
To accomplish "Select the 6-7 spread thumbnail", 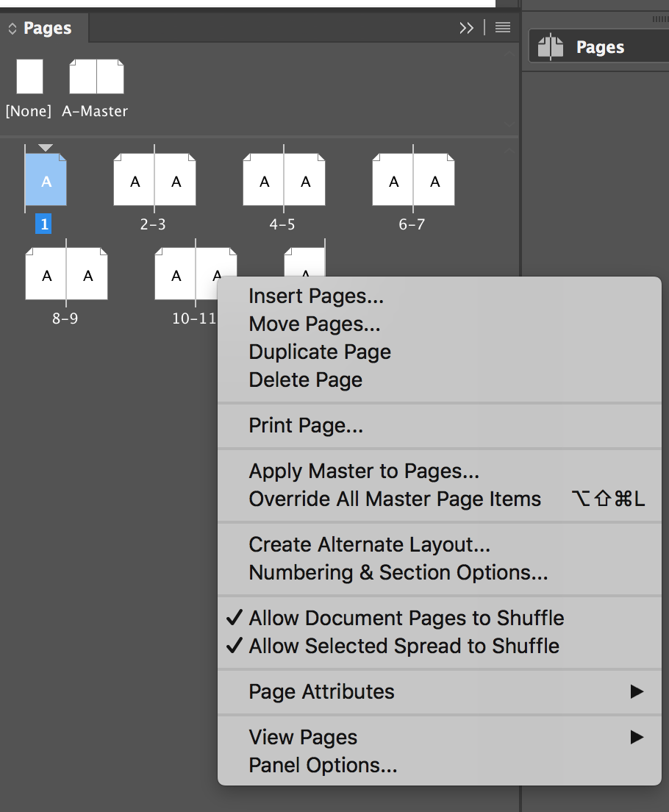I will (413, 181).
